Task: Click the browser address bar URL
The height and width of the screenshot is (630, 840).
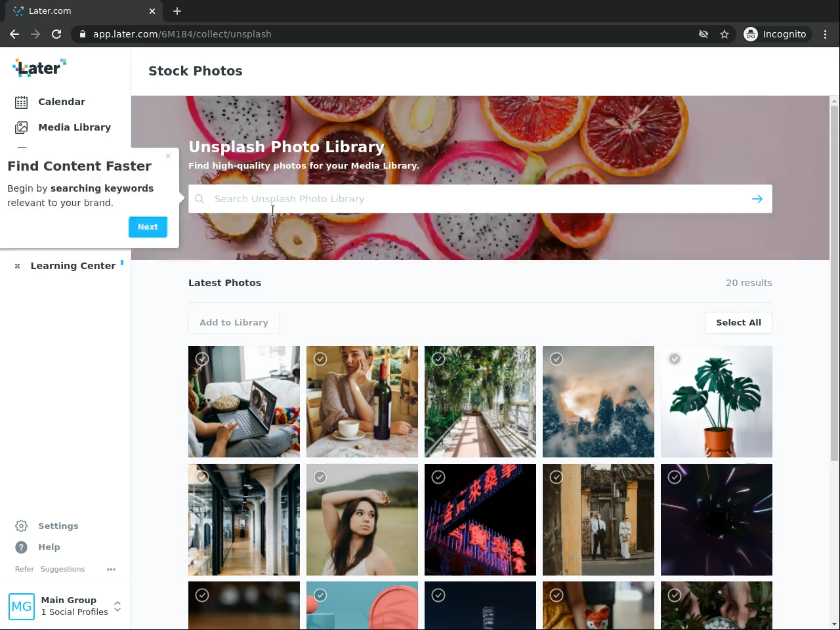Action: tap(182, 34)
